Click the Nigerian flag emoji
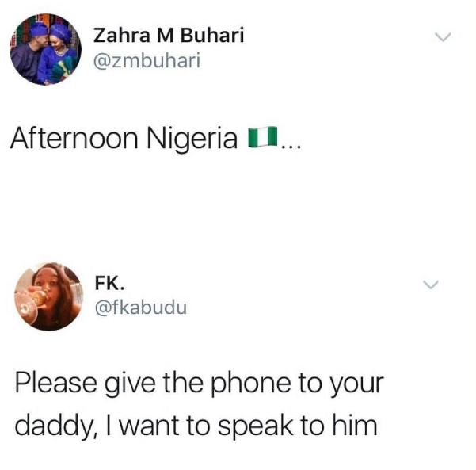The height and width of the screenshot is (470, 476). [x=263, y=136]
